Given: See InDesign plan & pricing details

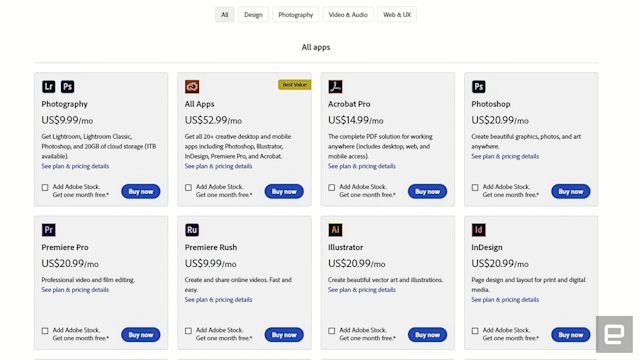Looking at the screenshot, I should pyautogui.click(x=505, y=300).
